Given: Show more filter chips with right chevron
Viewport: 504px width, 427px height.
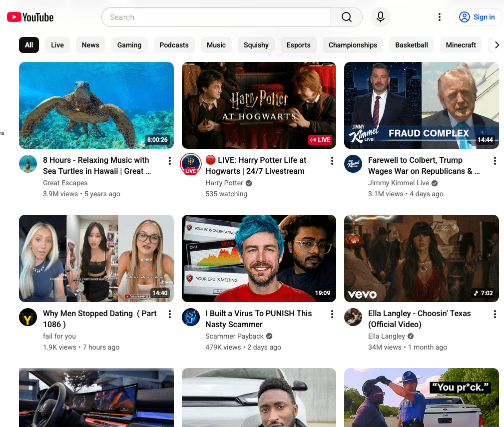Looking at the screenshot, I should pyautogui.click(x=497, y=45).
